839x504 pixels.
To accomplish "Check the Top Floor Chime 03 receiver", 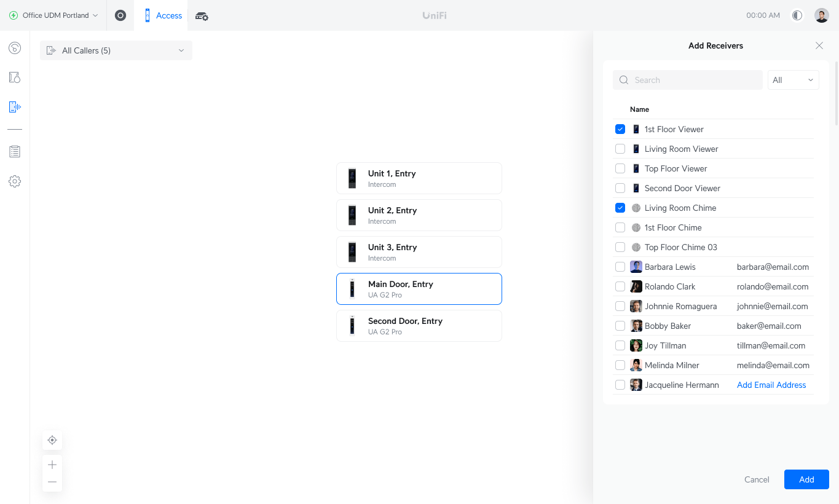I will [620, 246].
